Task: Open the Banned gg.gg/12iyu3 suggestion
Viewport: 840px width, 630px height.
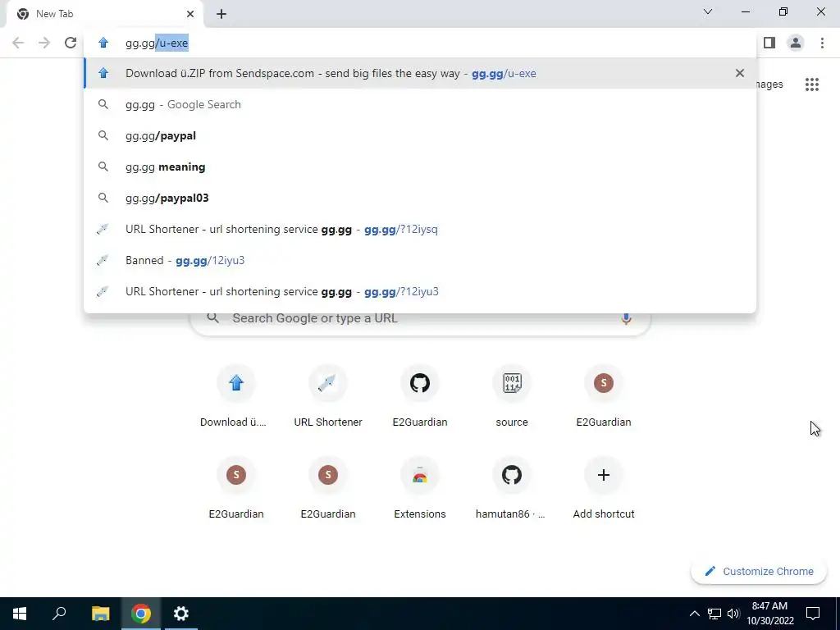Action: 420,260
